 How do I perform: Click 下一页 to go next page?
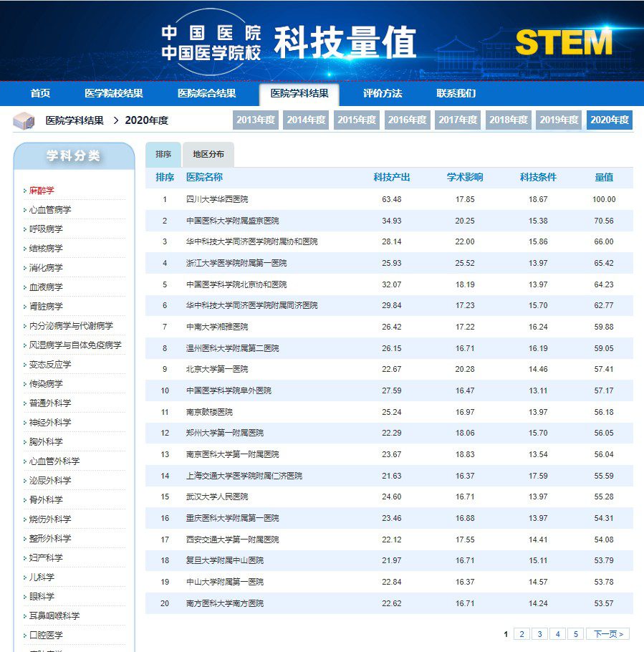click(608, 633)
